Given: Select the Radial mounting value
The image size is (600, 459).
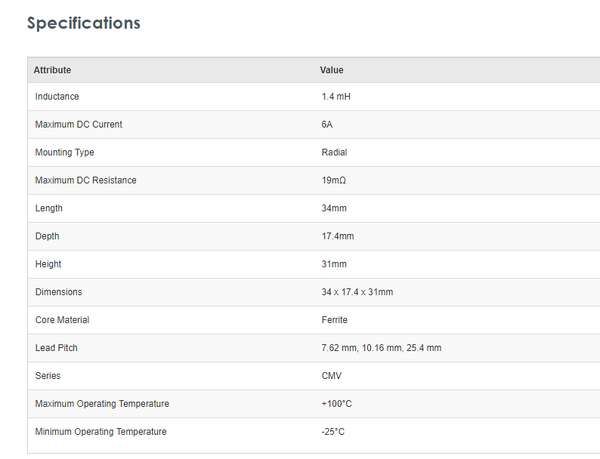Looking at the screenshot, I should click(x=334, y=152).
